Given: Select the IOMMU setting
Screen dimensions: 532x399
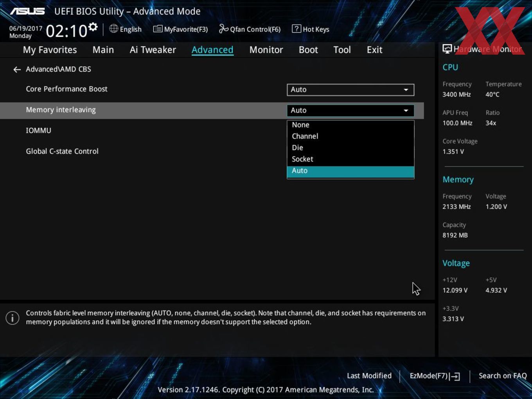Looking at the screenshot, I should point(38,131).
